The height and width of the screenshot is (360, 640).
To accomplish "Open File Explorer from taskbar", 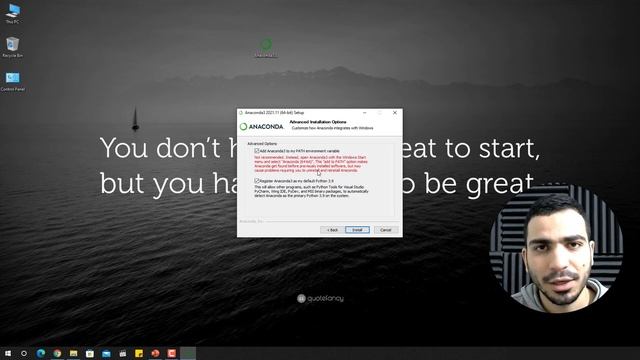I will click(x=73, y=353).
